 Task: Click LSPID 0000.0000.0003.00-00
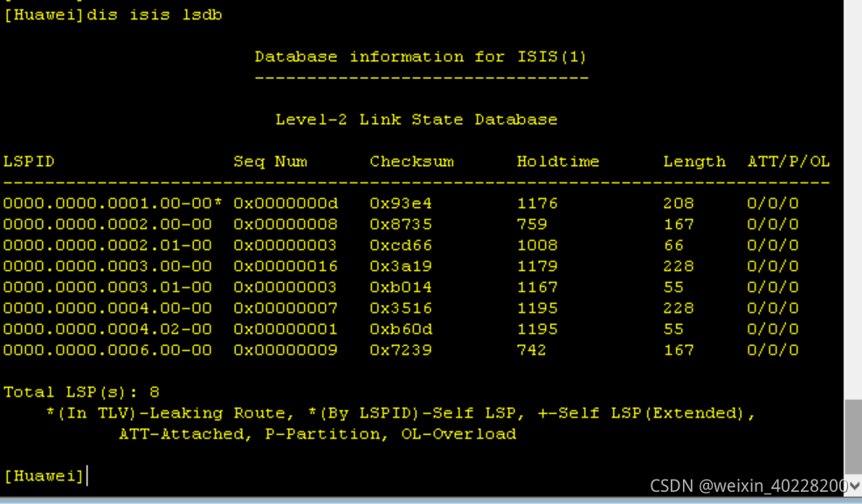tap(107, 266)
